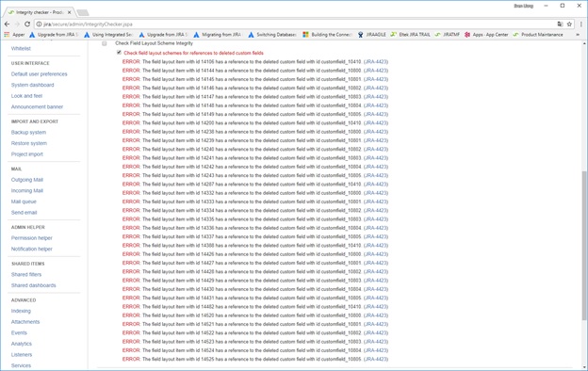Open Shared dashboards page
The image size is (588, 371).
pyautogui.click(x=33, y=285)
